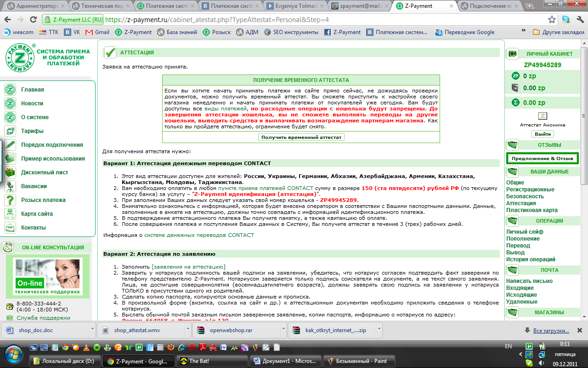Screen dimensions: 588x368
Task: Open the О системе menu item
Action: point(35,117)
